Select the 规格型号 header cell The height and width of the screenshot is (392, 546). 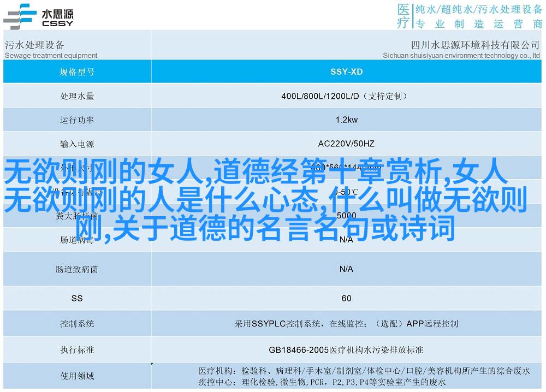click(77, 72)
